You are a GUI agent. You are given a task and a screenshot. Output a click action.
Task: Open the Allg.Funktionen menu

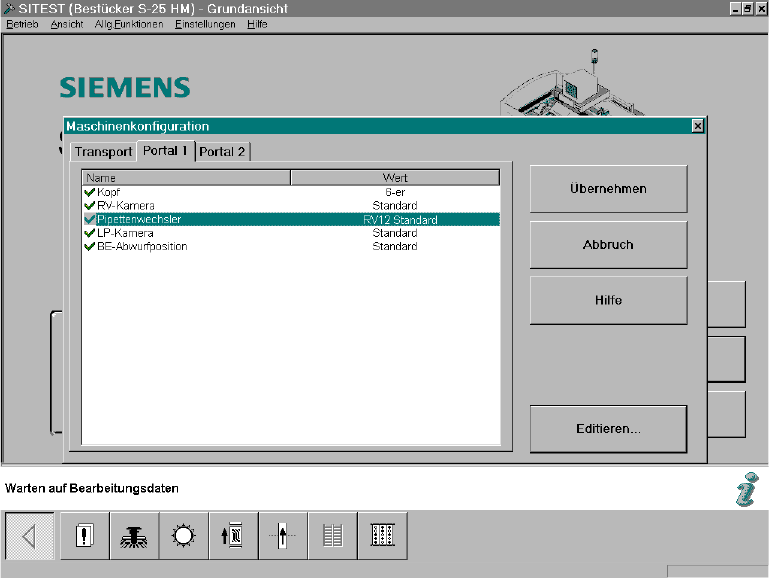(x=129, y=24)
